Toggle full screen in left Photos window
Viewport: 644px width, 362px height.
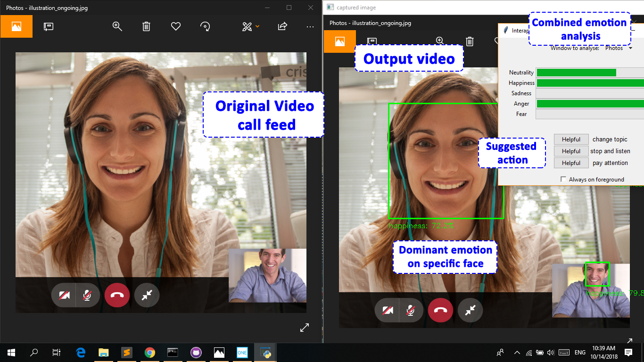pos(305,327)
